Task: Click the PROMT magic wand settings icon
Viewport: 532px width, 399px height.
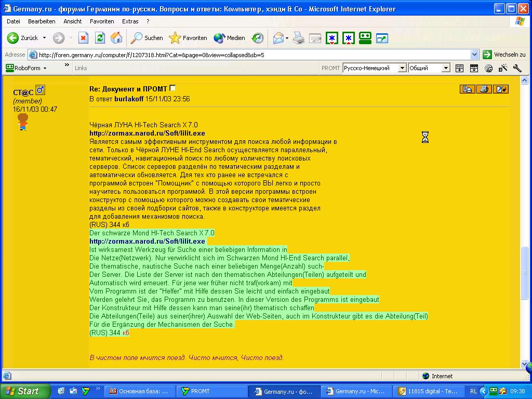Action: [x=503, y=68]
